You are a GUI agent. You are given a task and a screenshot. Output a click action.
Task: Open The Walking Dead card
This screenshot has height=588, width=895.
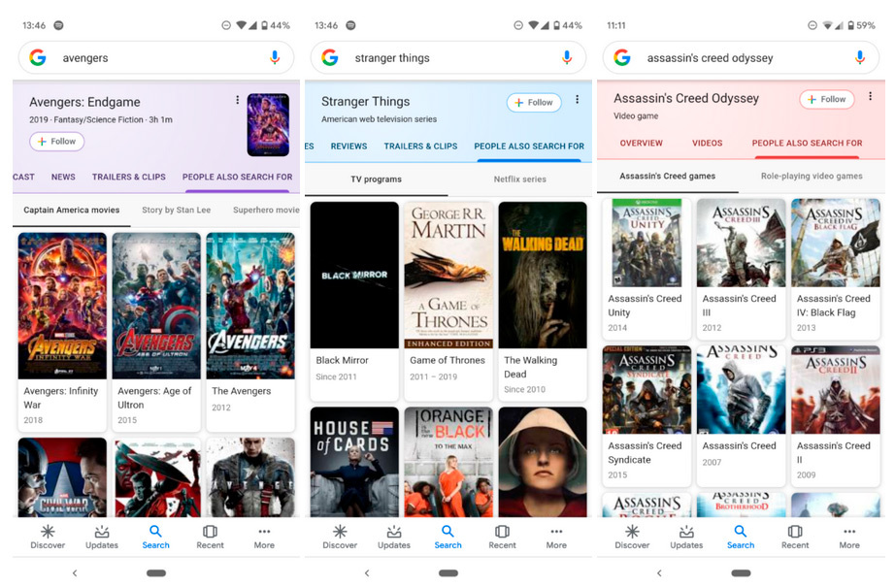point(543,301)
